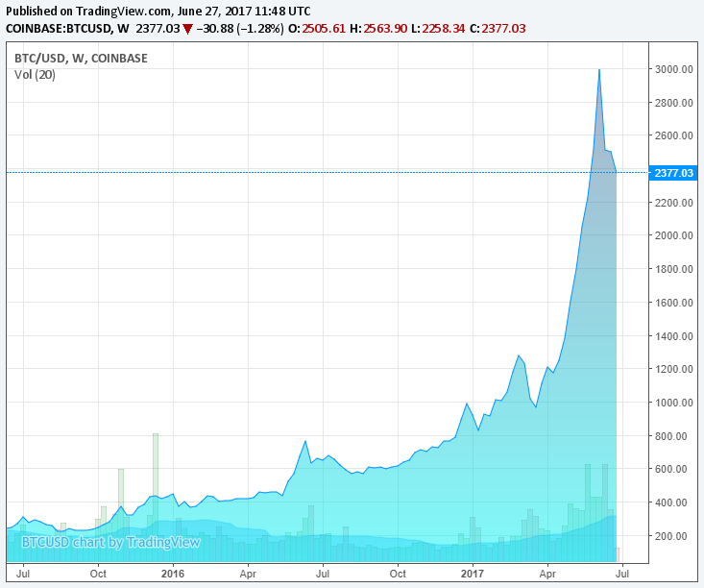Screen dimensions: 704x588
Task: Click the 1000.00 price axis label
Action: (673, 403)
